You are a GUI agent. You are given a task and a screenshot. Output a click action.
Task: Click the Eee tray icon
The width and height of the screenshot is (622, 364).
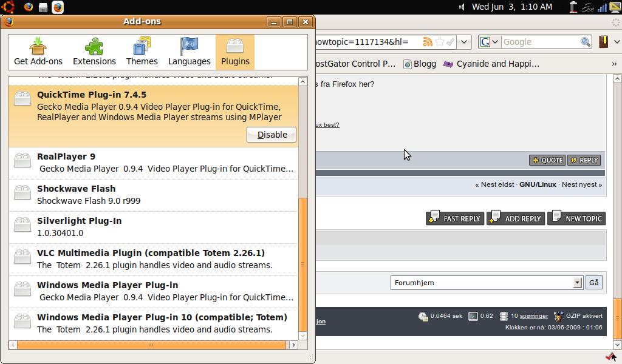(x=588, y=7)
